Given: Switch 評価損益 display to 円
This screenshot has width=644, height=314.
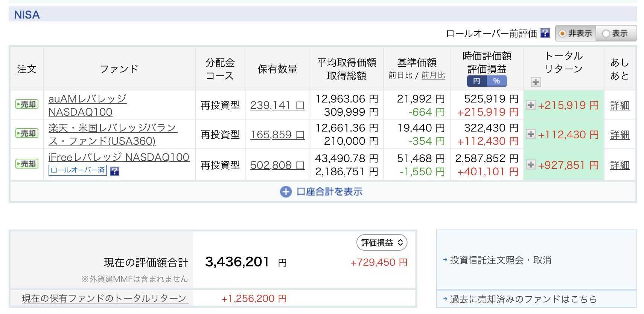Looking at the screenshot, I should coord(477,81).
